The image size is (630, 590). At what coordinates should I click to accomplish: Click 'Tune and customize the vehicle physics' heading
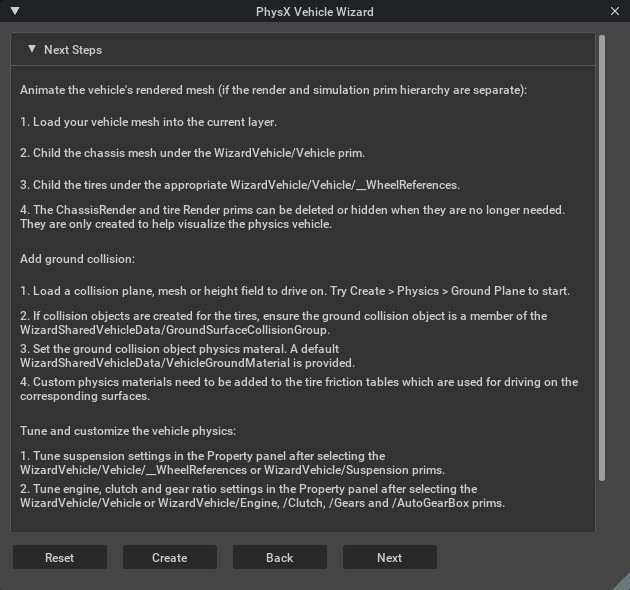click(127, 431)
